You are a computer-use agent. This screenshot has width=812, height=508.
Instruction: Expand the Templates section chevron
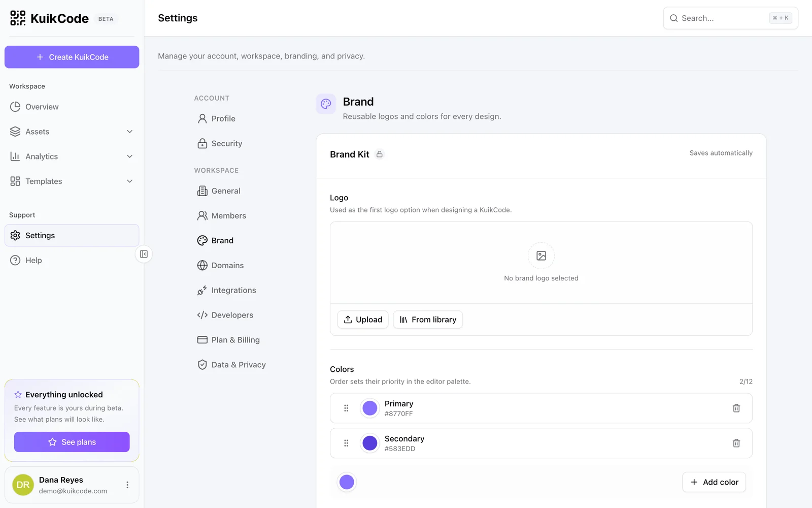(x=130, y=181)
